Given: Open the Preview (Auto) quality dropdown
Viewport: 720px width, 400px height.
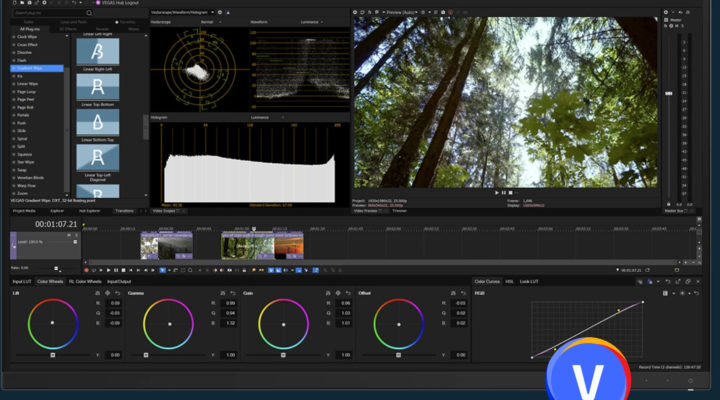Looking at the screenshot, I should 402,12.
